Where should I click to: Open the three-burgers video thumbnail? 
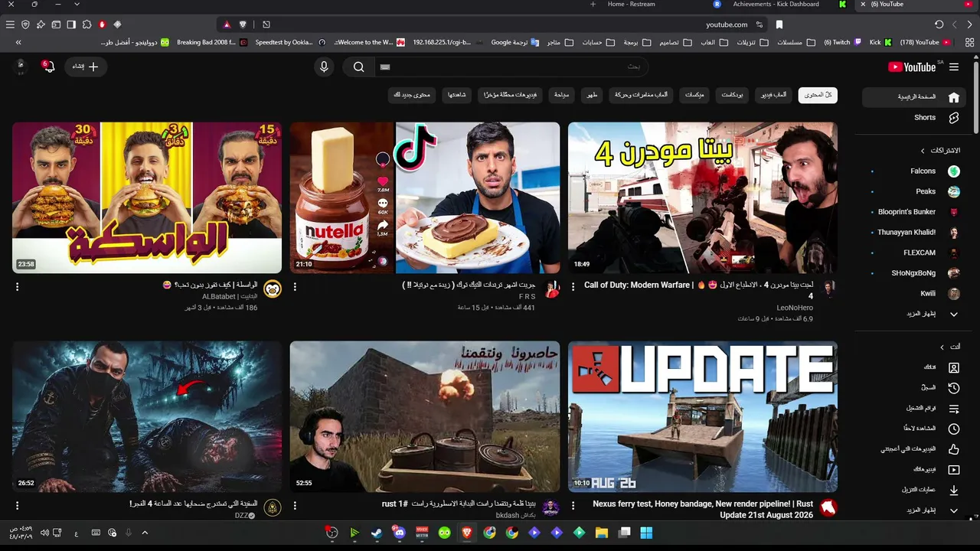pyautogui.click(x=147, y=197)
